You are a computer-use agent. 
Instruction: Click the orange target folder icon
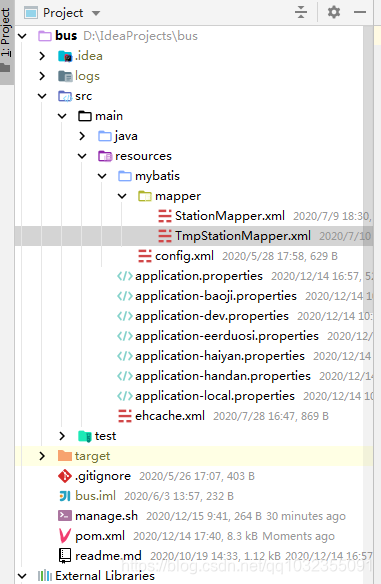coord(65,456)
